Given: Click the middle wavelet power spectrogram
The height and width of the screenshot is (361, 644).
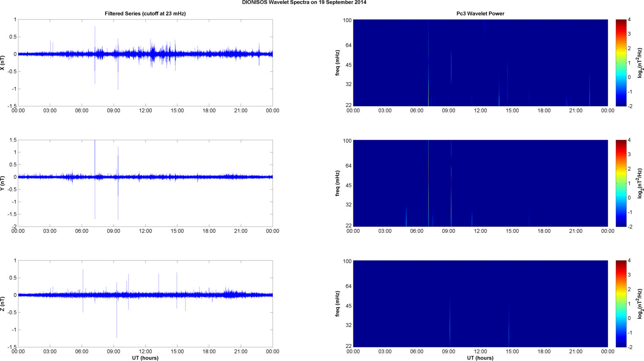Looking at the screenshot, I should point(480,183).
